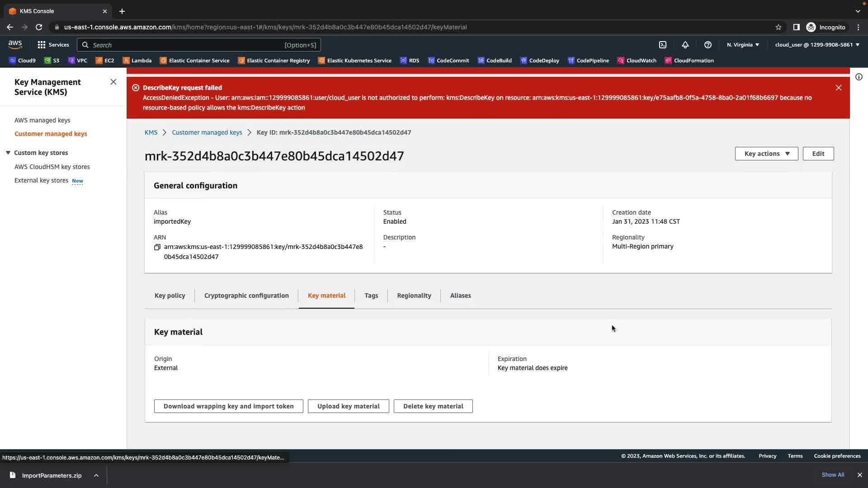
Task: Open the Services grid menu icon
Action: click(42, 45)
